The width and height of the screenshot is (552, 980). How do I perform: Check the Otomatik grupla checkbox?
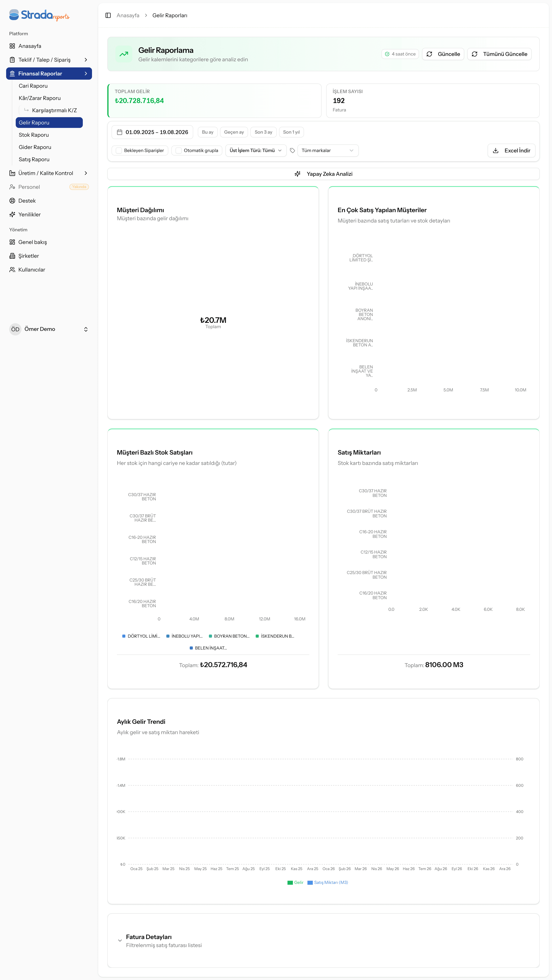point(179,151)
